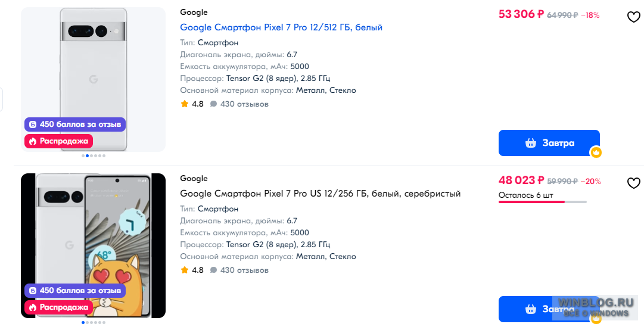Click review bubble icon beside first 430 отзывов
Image resolution: width=644 pixels, height=327 pixels.
tap(213, 104)
